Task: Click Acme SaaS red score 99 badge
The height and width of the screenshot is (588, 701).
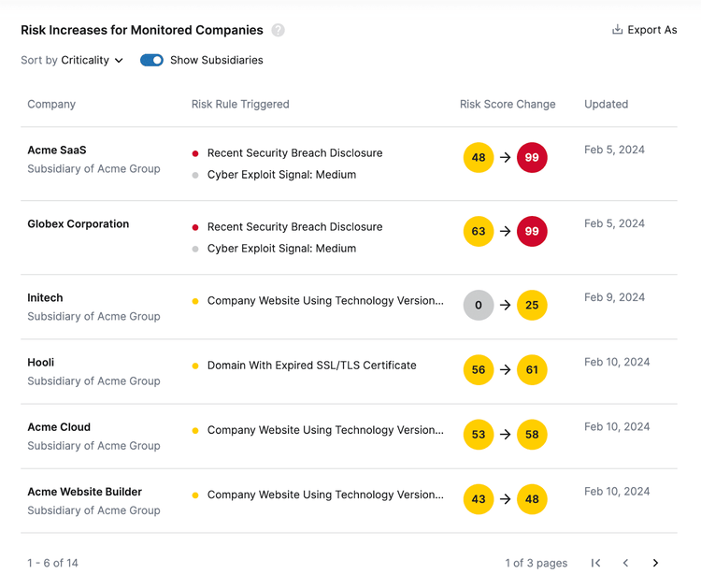Action: pos(532,157)
